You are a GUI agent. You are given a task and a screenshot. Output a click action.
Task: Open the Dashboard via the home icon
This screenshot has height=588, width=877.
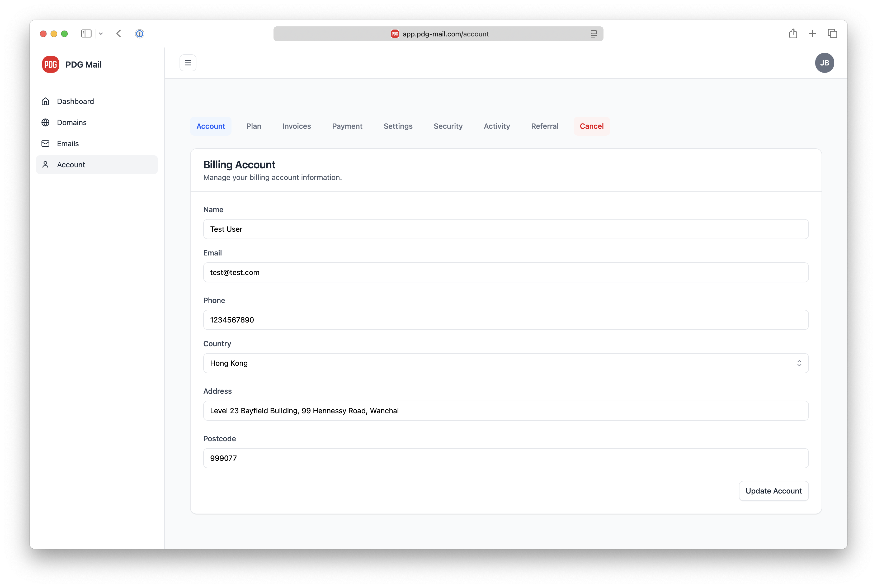[x=45, y=101]
